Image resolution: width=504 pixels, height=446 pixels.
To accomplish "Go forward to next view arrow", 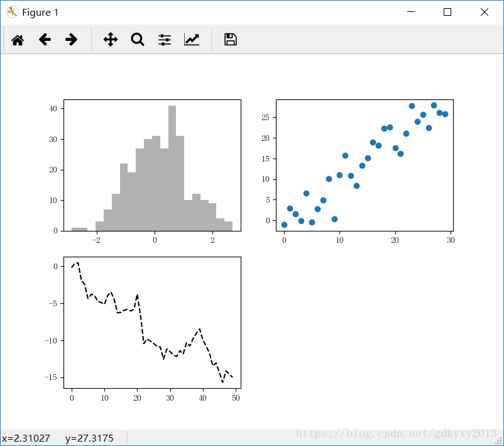I will coord(72,40).
